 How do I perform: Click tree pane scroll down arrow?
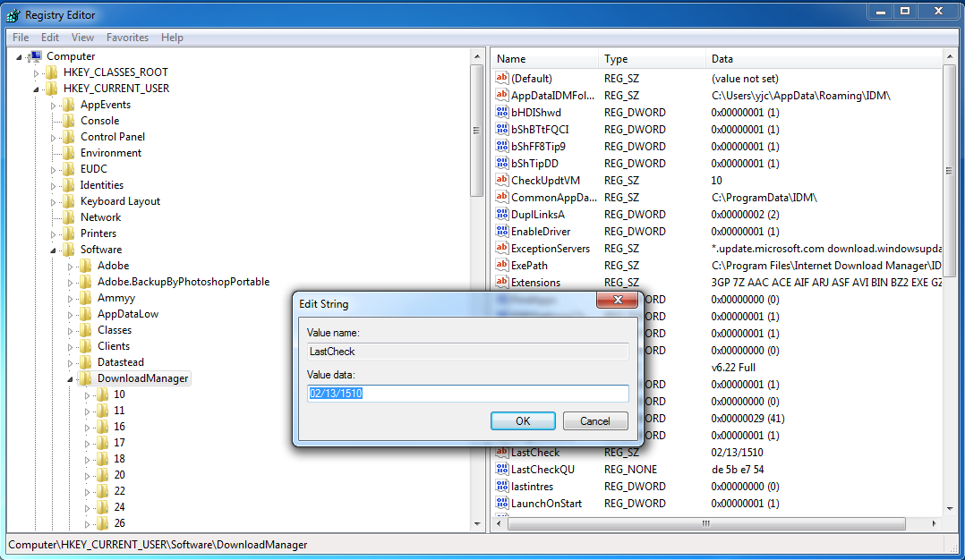click(x=477, y=523)
